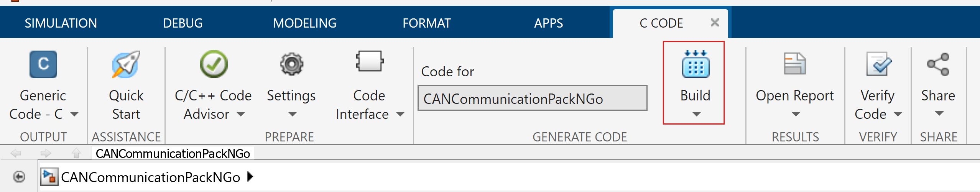Click the Build icon to generate code
980x192 pixels.
point(695,64)
